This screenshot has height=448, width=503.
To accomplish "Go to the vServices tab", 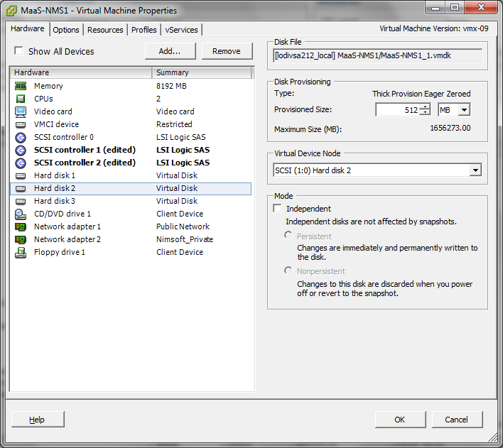I will tap(182, 30).
